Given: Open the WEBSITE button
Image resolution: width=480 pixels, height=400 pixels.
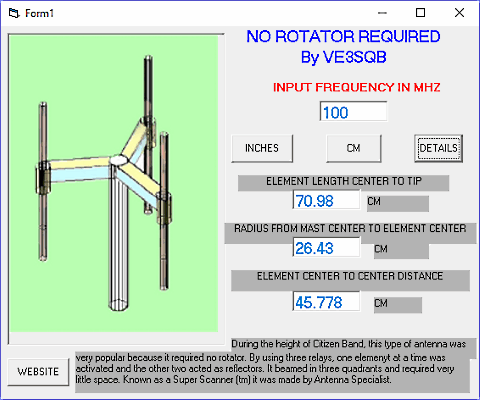Looking at the screenshot, I should pos(38,372).
